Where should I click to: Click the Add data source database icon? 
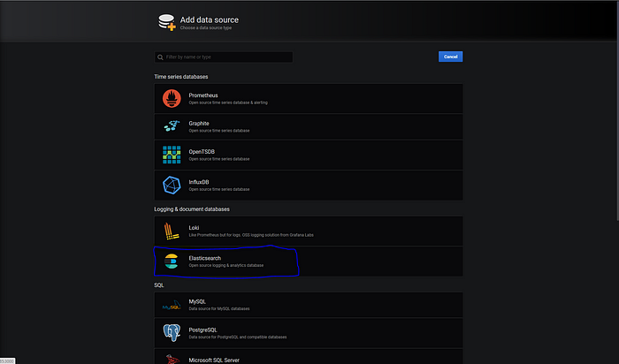point(166,22)
